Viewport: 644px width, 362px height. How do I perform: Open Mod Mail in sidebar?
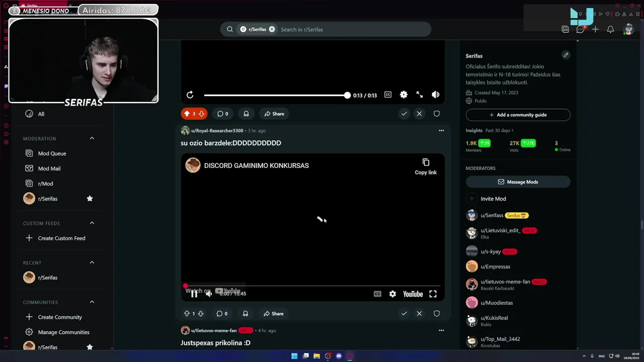49,168
